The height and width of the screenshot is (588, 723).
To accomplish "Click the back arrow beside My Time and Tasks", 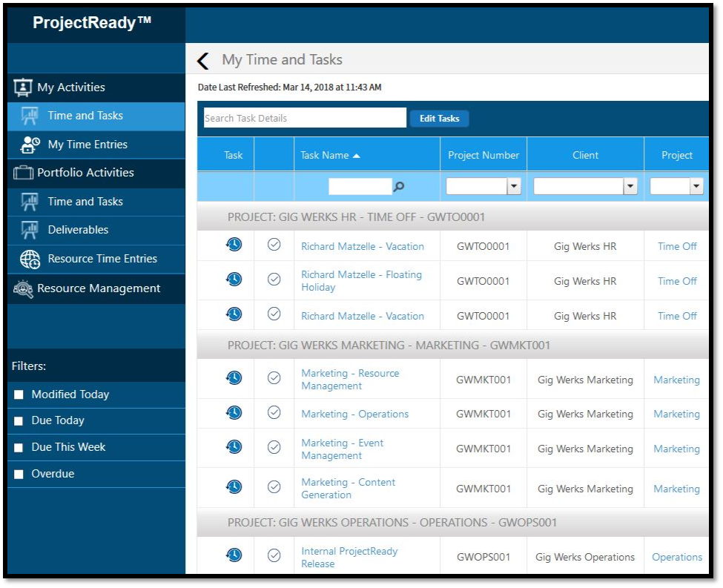I will [203, 60].
